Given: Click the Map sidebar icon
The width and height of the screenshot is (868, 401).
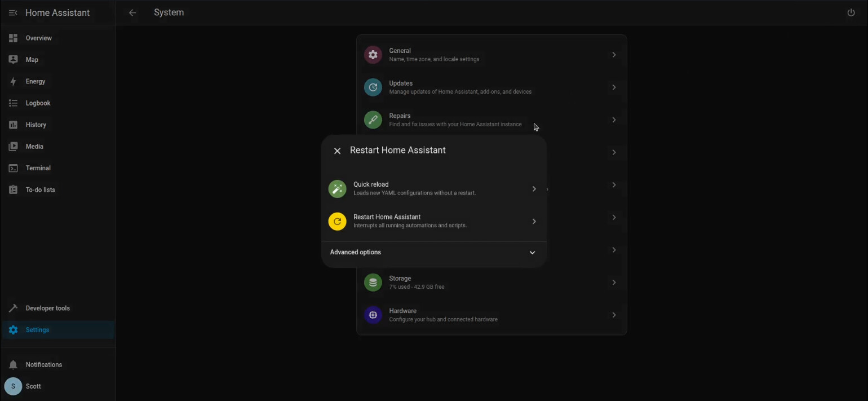Looking at the screenshot, I should pyautogui.click(x=13, y=60).
